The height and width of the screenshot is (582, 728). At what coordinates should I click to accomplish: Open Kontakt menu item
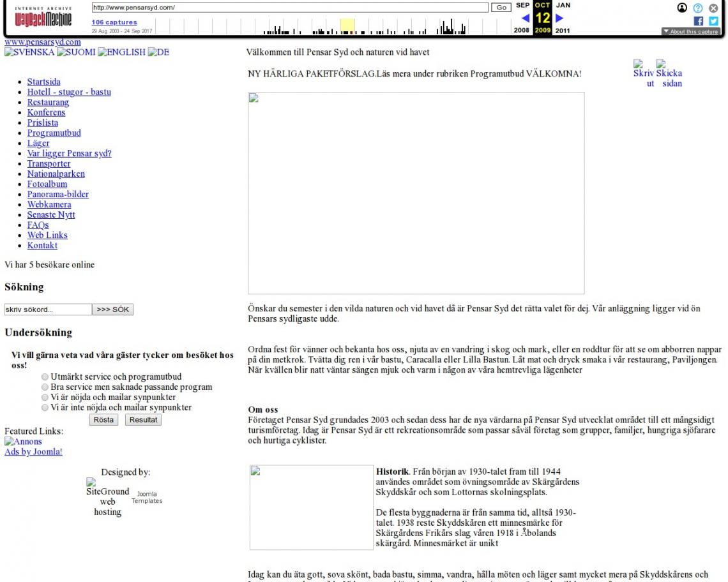[42, 245]
